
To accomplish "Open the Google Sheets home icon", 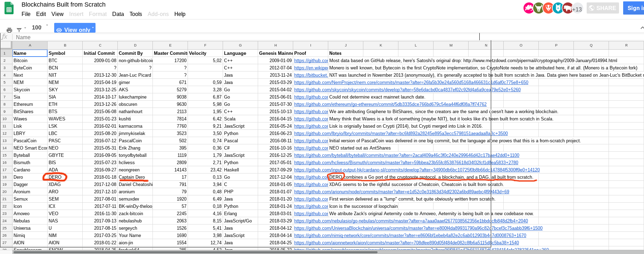I will 9,9.
